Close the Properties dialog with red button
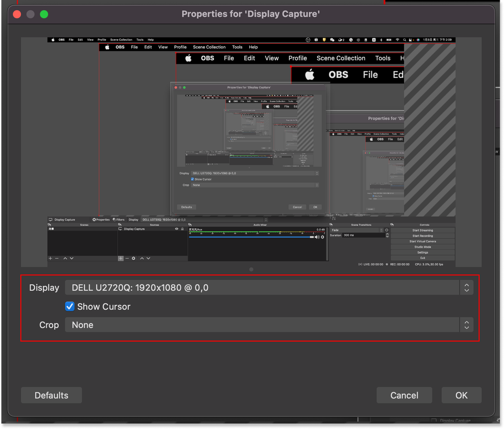Screen dimensions: 504x429 pyautogui.click(x=17, y=14)
